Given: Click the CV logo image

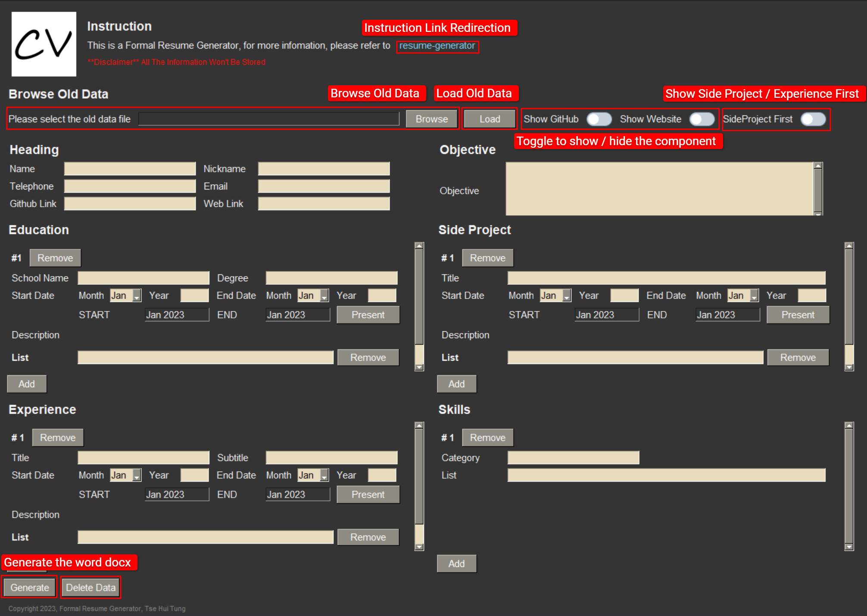Looking at the screenshot, I should [x=44, y=44].
